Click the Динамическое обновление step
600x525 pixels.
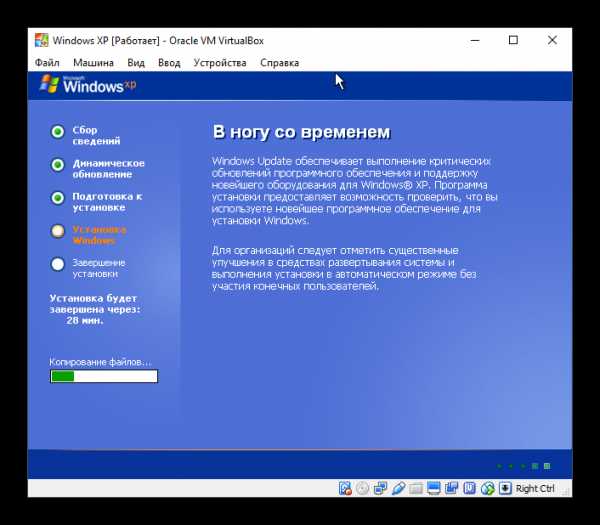(109, 169)
